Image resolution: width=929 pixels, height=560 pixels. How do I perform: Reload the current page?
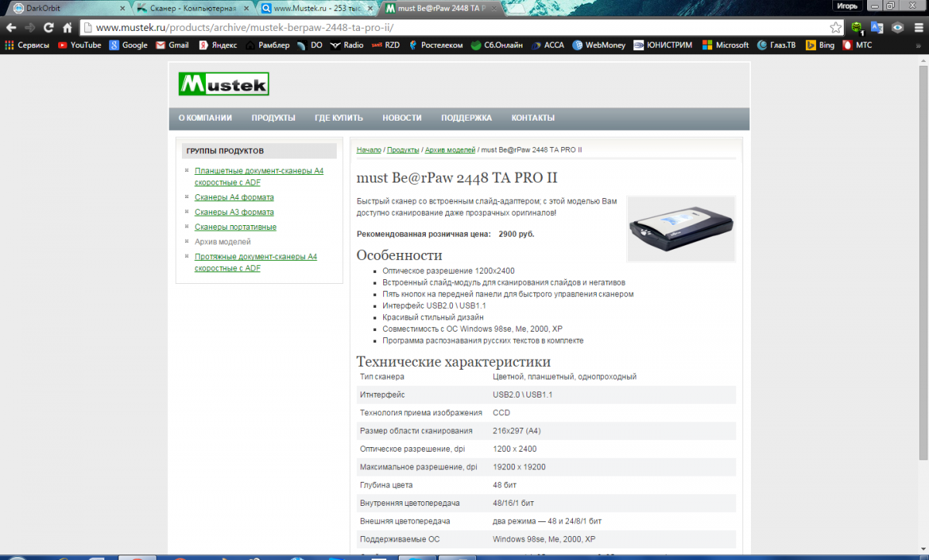(49, 27)
